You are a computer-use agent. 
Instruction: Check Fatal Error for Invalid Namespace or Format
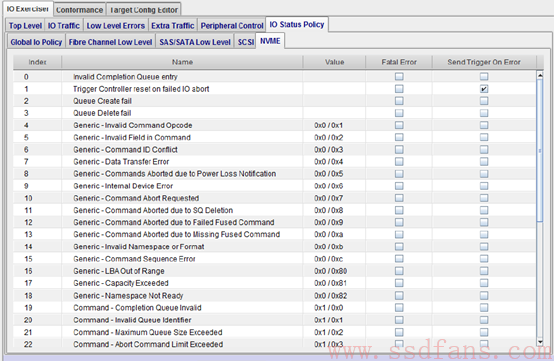point(399,247)
